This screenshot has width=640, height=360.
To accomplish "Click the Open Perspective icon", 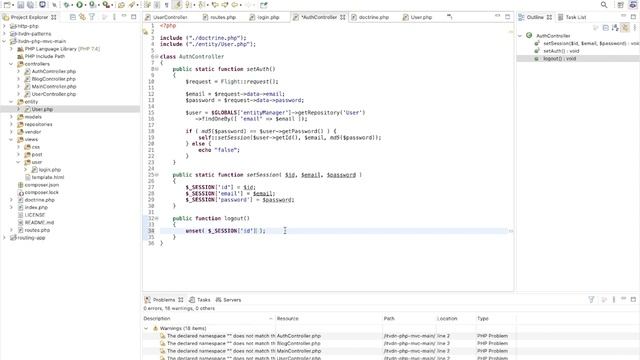I will (620, 5).
